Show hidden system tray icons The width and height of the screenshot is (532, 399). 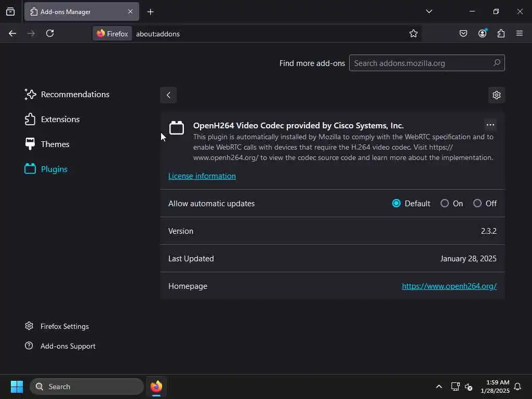(x=438, y=387)
